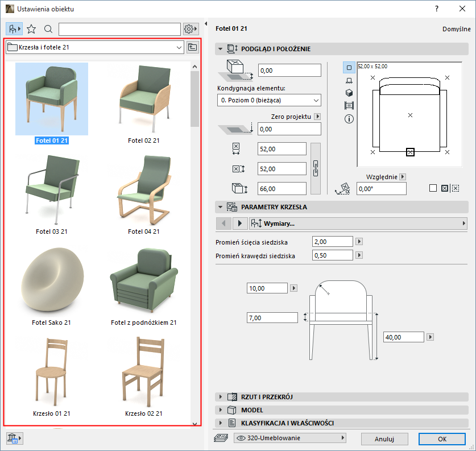Select the 3D view preview icon
This screenshot has height=451, width=476.
[349, 93]
